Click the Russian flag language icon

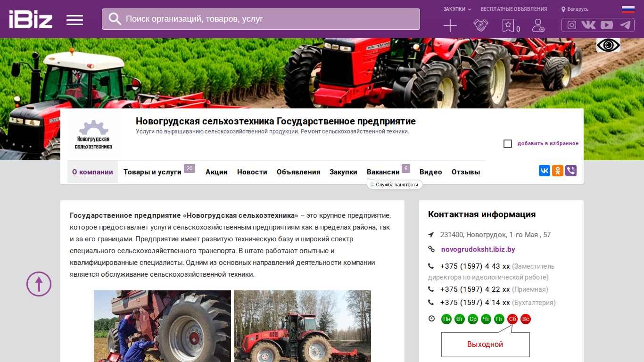click(x=628, y=9)
